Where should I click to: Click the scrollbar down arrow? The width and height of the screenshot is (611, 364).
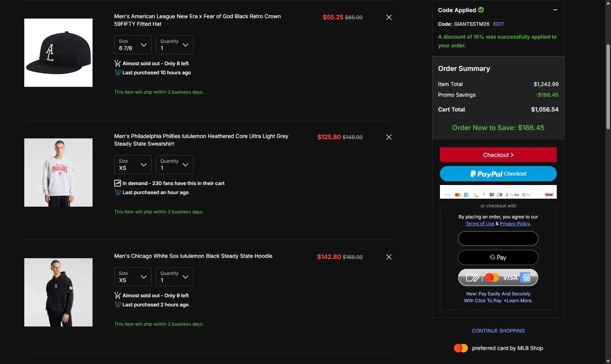click(608, 361)
